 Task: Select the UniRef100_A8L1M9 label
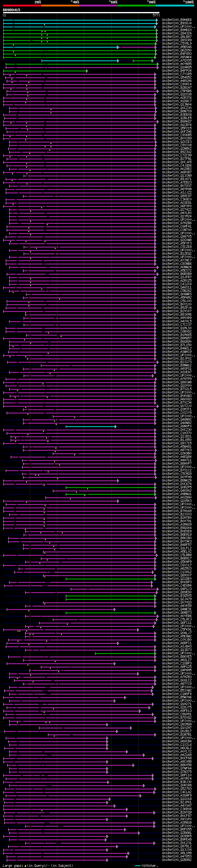(x=177, y=853)
